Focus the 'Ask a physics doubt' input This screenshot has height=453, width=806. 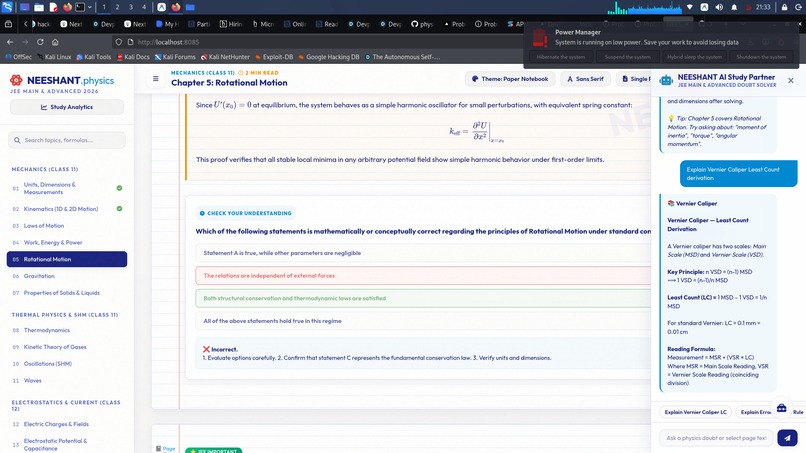click(716, 438)
